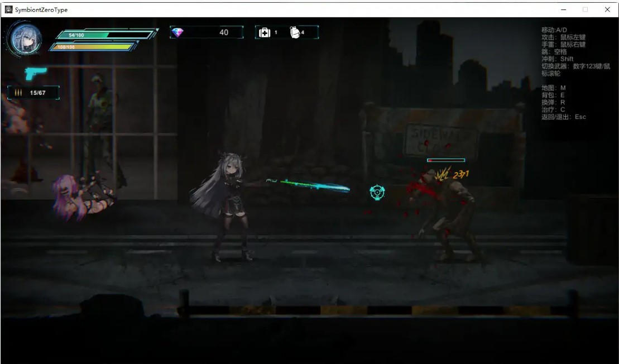
Task: Click the yellow energy bar 100/100
Action: click(93, 47)
